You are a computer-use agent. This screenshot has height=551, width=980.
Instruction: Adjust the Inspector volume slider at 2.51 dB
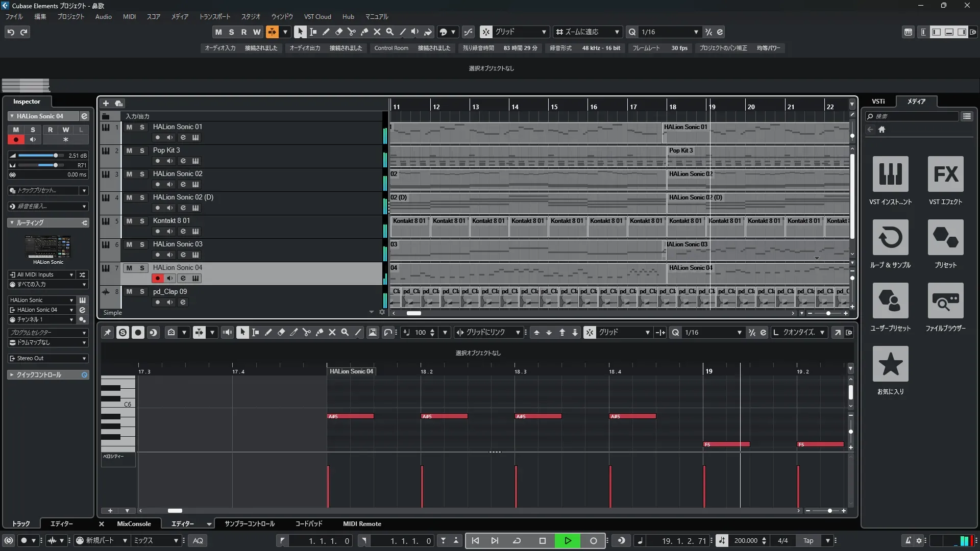pos(55,156)
